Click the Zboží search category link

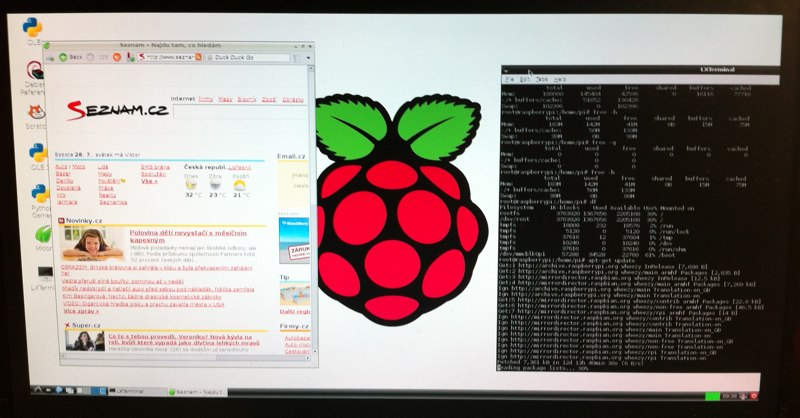point(269,100)
